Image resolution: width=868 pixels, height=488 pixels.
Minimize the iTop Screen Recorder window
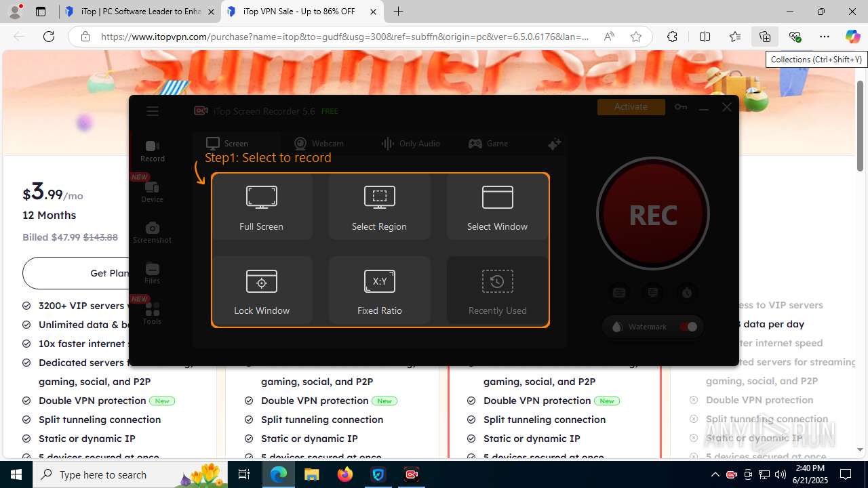(704, 108)
